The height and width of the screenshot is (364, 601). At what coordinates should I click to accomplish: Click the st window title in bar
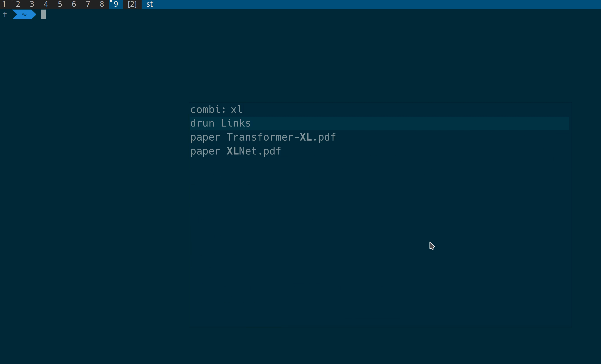pos(150,4)
